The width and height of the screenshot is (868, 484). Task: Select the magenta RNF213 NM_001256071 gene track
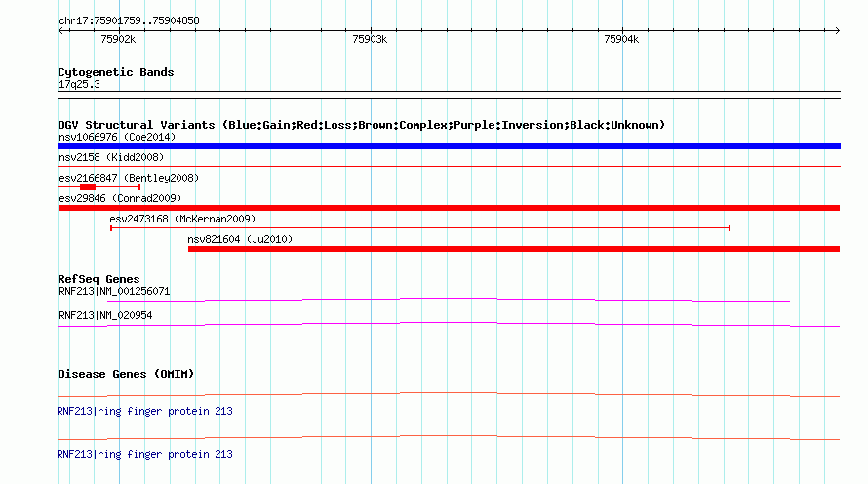click(449, 301)
